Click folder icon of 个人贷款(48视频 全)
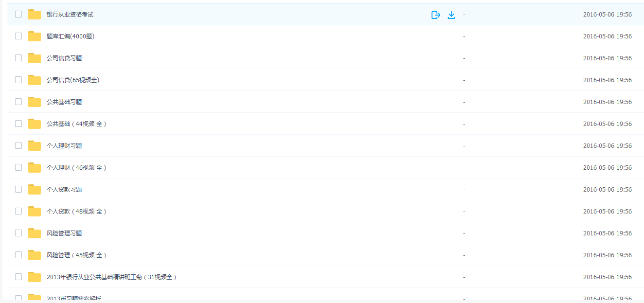 click(35, 211)
